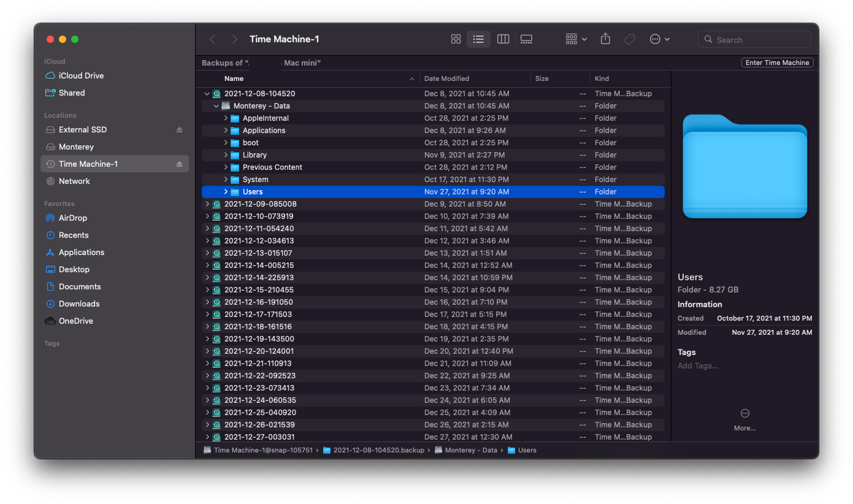
Task: Open Recents in the sidebar
Action: tap(115, 235)
